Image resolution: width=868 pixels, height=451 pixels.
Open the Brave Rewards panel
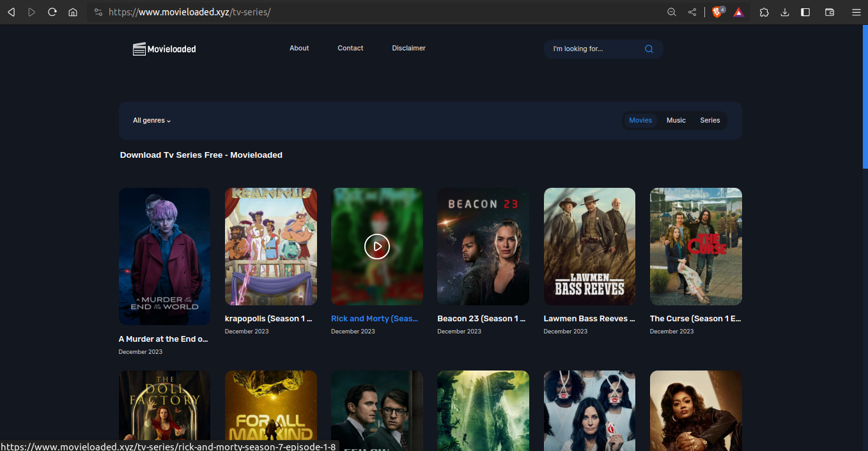click(x=738, y=11)
